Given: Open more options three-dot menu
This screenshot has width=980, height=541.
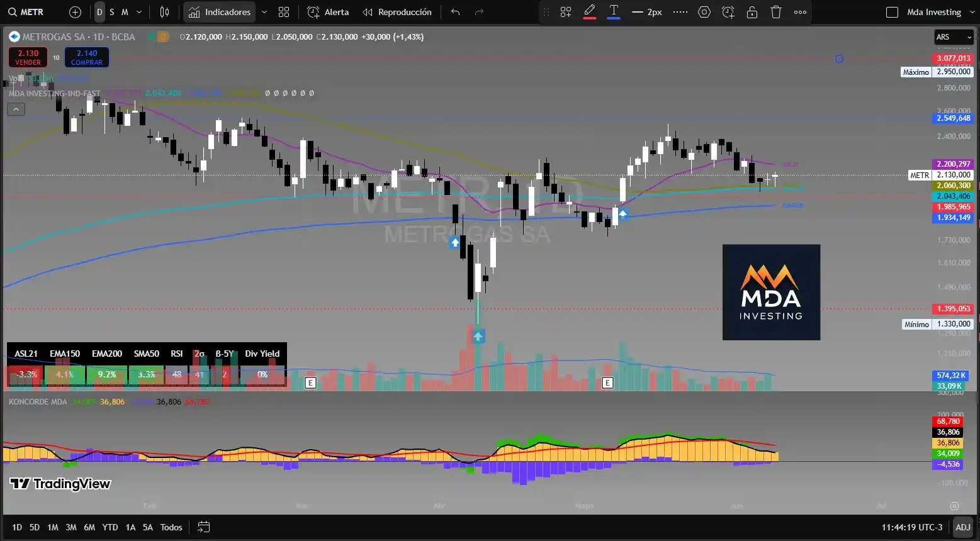Looking at the screenshot, I should click(800, 12).
